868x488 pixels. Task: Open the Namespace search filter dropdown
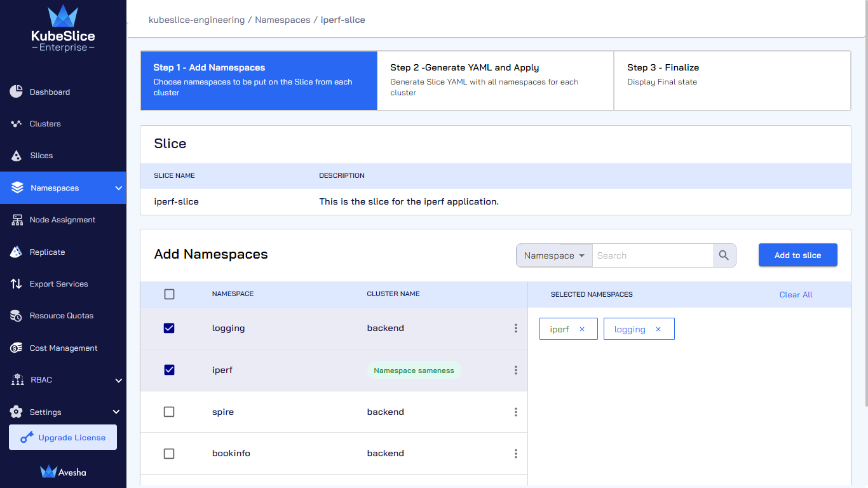click(x=554, y=255)
